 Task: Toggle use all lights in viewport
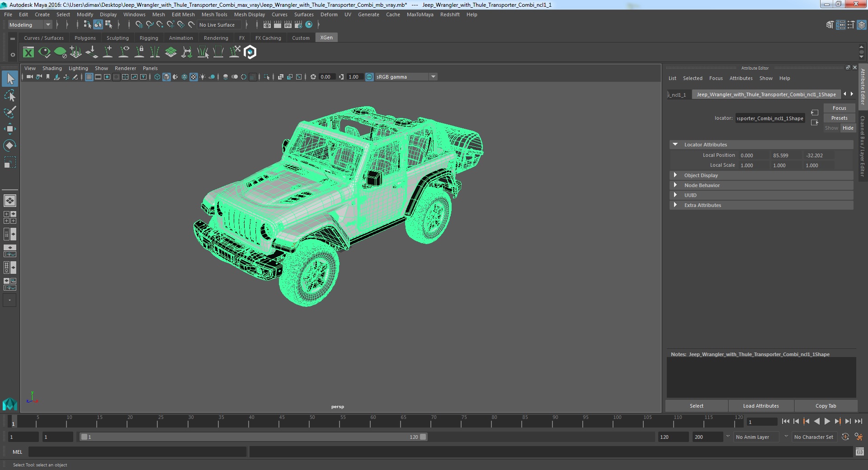(203, 77)
